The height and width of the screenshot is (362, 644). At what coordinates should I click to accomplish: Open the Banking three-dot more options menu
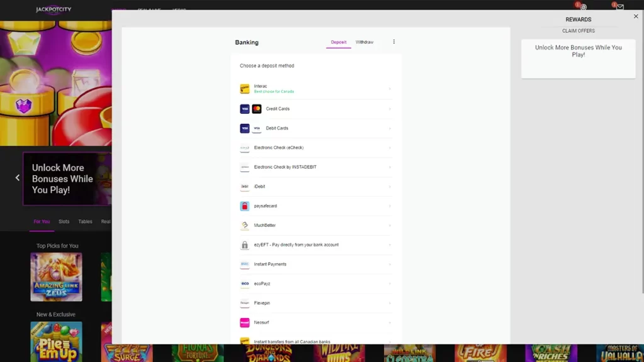394,42
